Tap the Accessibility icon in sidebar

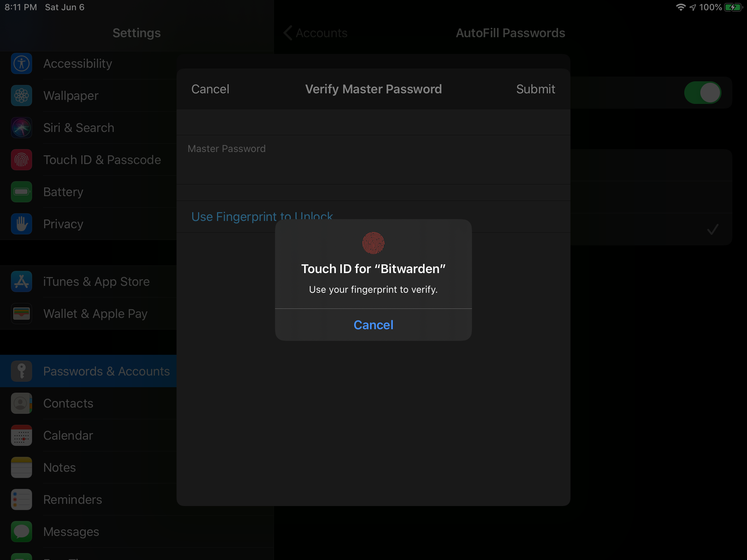pyautogui.click(x=22, y=64)
